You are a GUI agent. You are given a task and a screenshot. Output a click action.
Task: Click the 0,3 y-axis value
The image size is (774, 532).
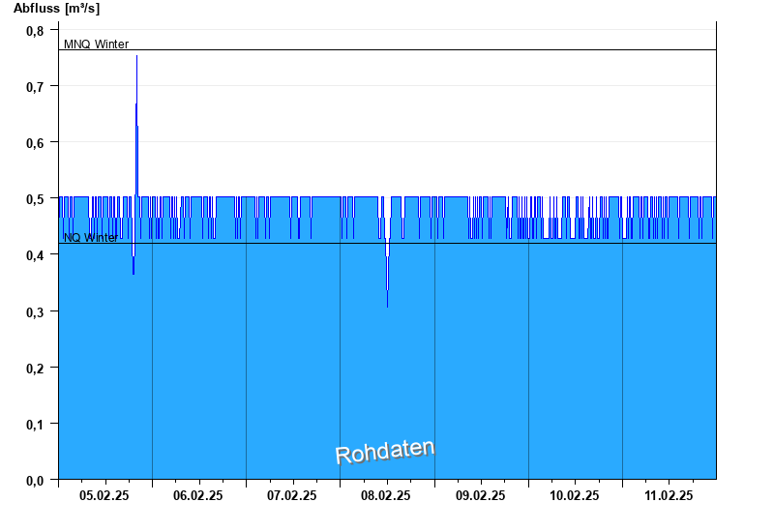tap(35, 310)
